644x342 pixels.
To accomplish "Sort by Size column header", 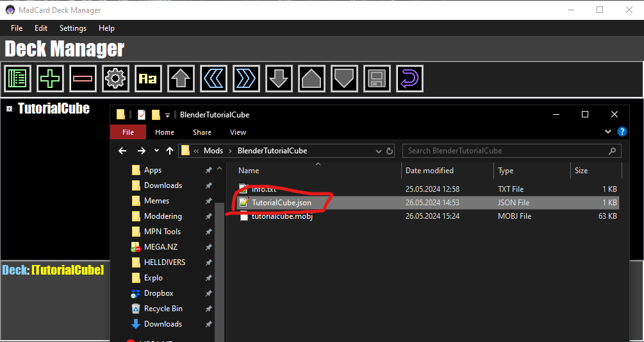I will [x=581, y=171].
